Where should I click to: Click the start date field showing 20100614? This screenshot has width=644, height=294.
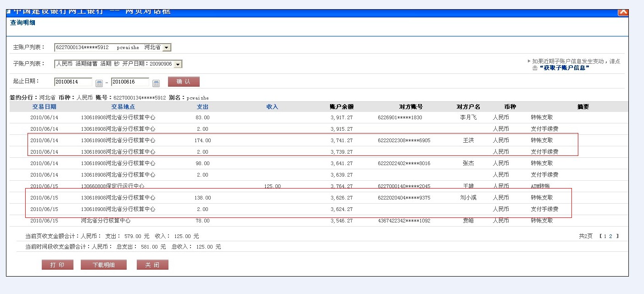73,82
